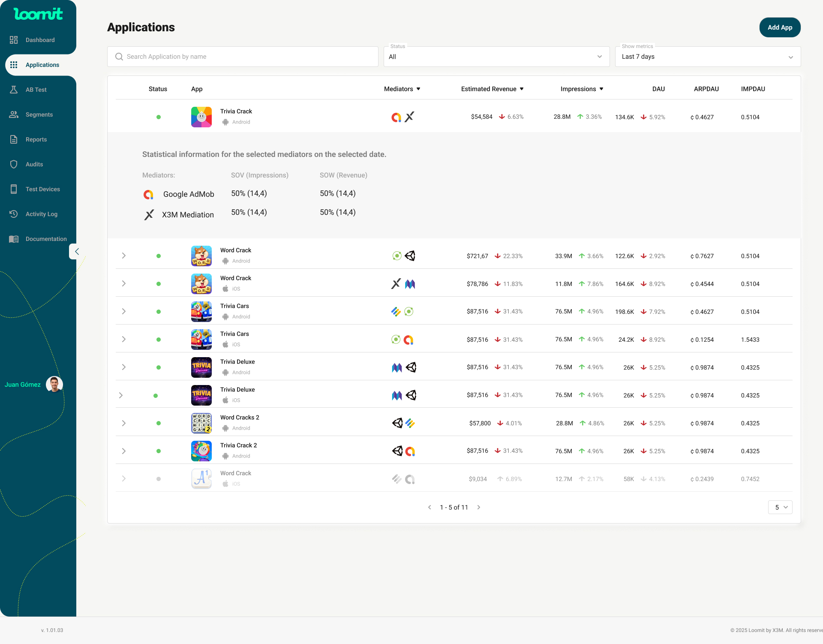Click the X3M icon in Word Crack iOS row
Image resolution: width=823 pixels, height=644 pixels.
[396, 284]
